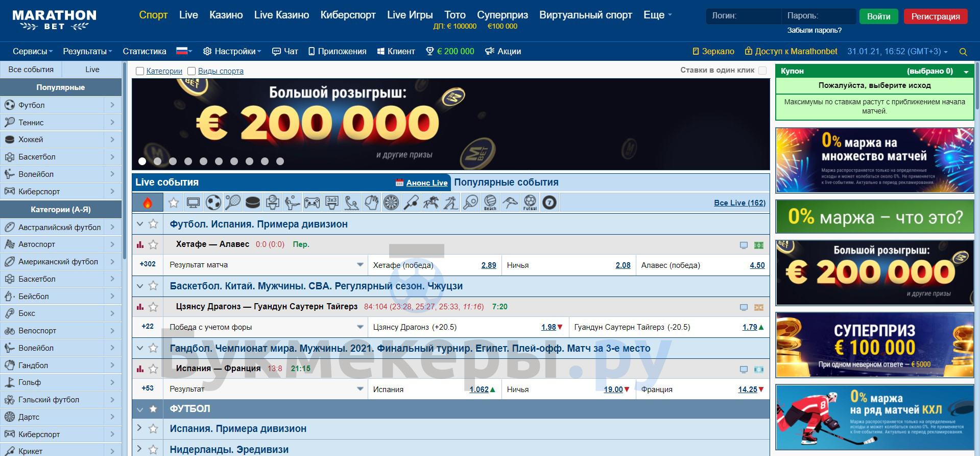
Task: Select the table tennis filter icon
Action: pos(470,203)
